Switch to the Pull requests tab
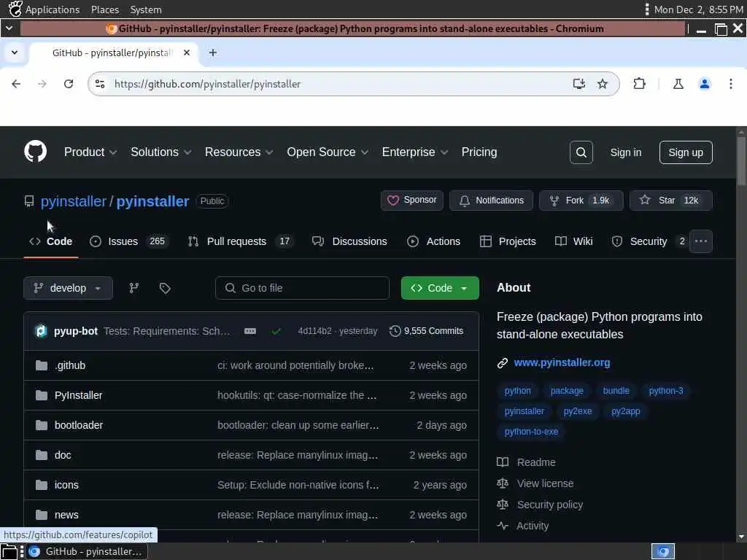Screen dimensions: 747x560 pos(239,241)
